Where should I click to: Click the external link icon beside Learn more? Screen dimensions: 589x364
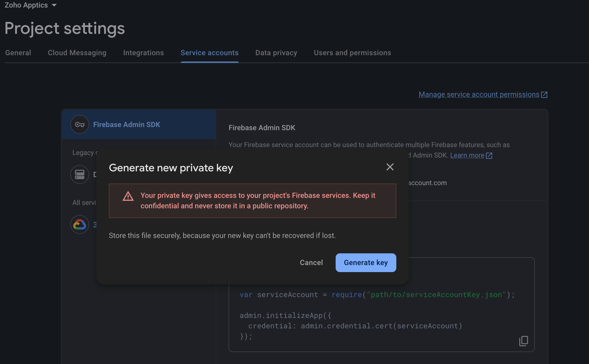tap(489, 155)
